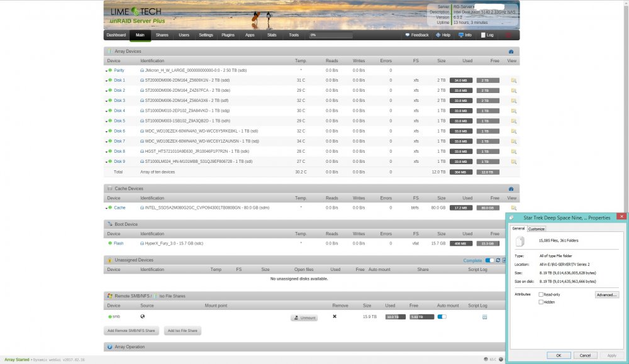Open Feedback from the top navigation bar
The height and width of the screenshot is (364, 629).
pos(417,35)
